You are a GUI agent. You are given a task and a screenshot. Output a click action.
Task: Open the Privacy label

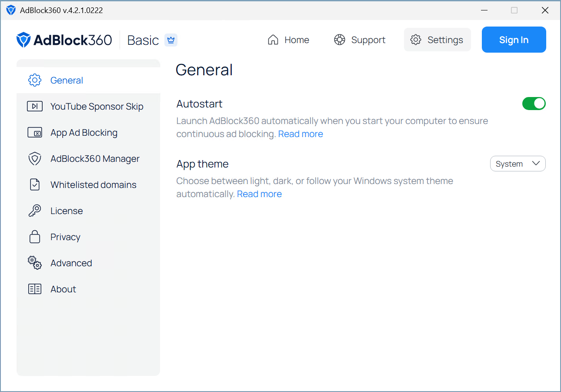pos(65,237)
